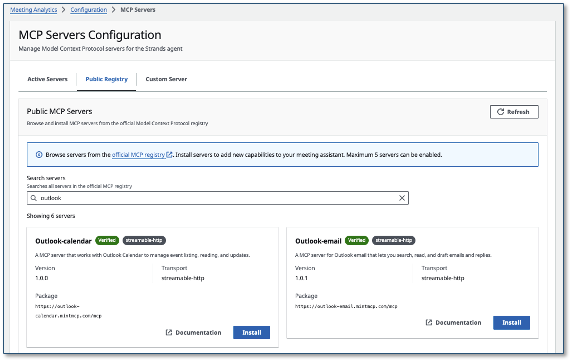Screen dimensions: 570x360
Task: Open external link icon beside official MCP registry
Action: coord(169,155)
